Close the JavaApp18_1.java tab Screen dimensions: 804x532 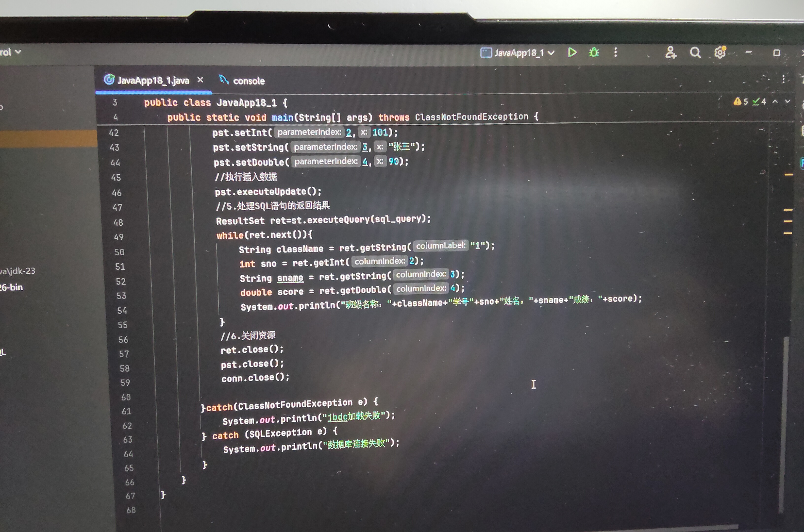pyautogui.click(x=200, y=80)
